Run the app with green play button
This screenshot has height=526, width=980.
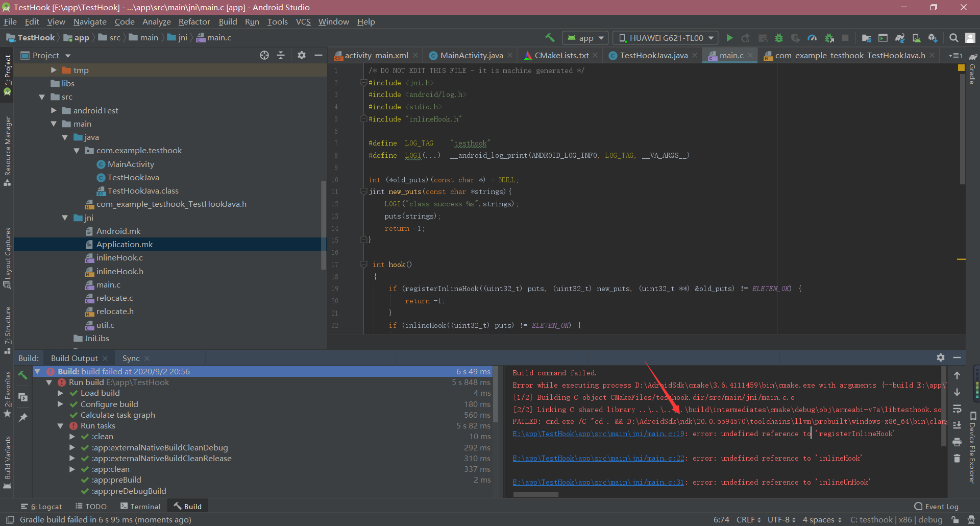pyautogui.click(x=729, y=38)
